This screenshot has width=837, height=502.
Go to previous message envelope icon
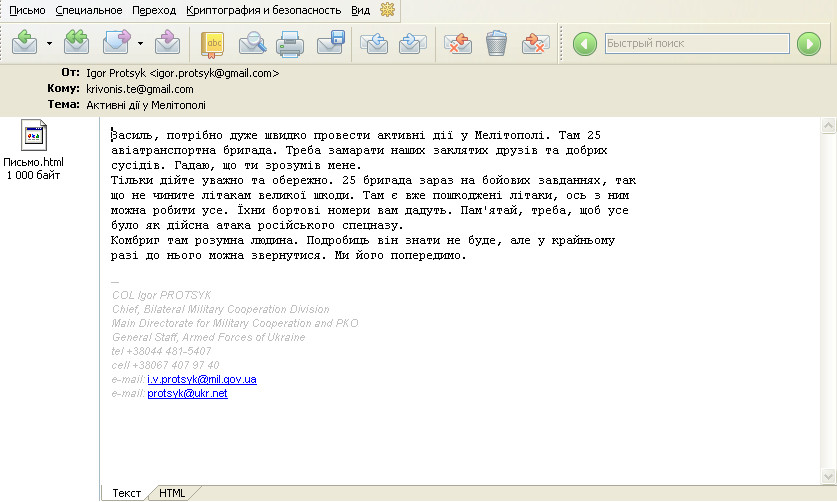(x=374, y=43)
